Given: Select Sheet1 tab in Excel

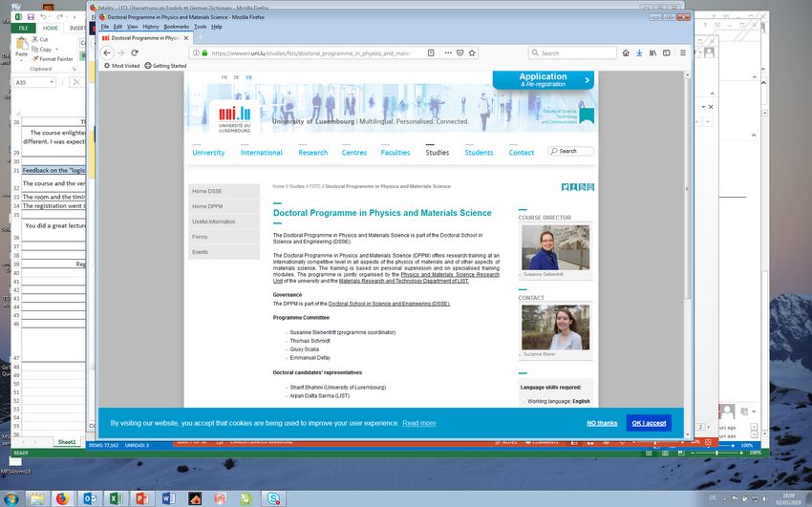Looking at the screenshot, I should (66, 442).
